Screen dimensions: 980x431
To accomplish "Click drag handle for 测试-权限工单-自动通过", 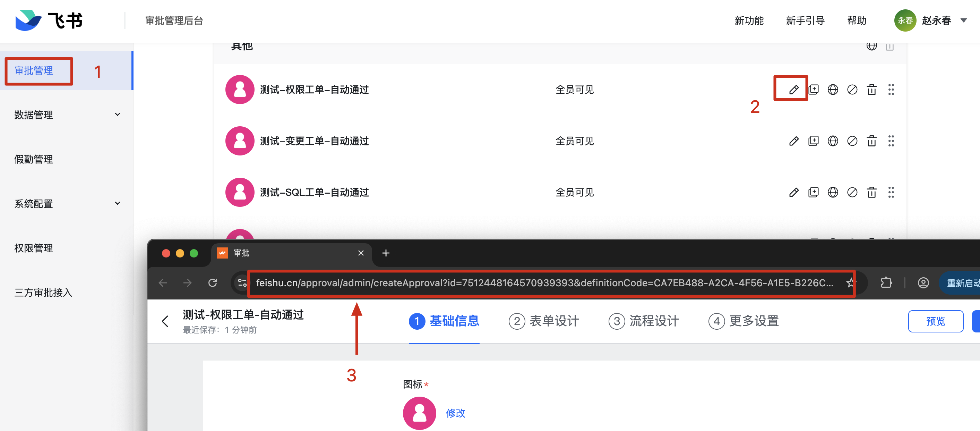I will [x=891, y=90].
